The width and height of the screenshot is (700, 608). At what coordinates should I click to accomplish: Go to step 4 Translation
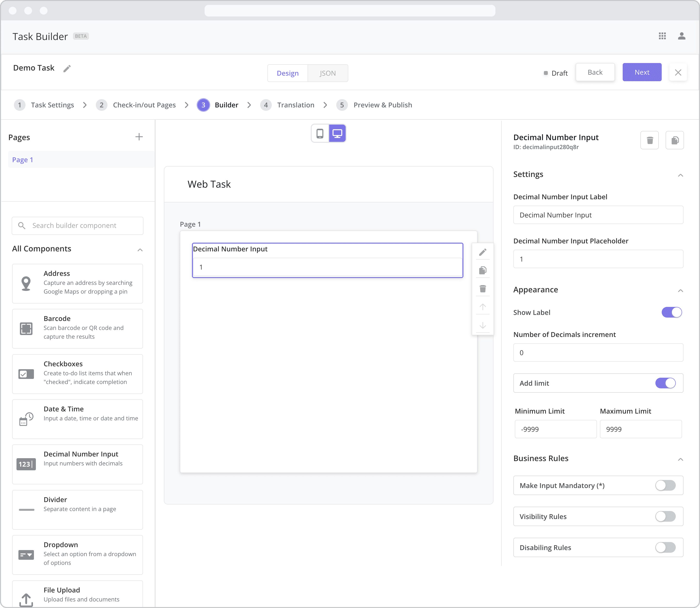coord(287,105)
